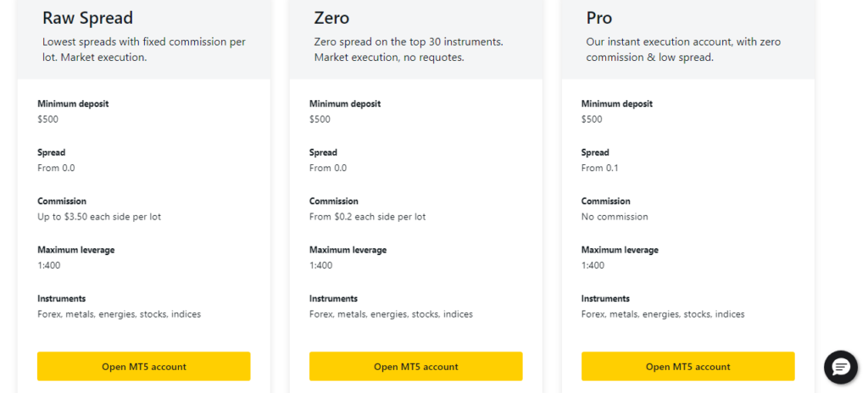The width and height of the screenshot is (868, 393).
Task: Click the $500 deposit value in Raw Spread
Action: pyautogui.click(x=47, y=119)
